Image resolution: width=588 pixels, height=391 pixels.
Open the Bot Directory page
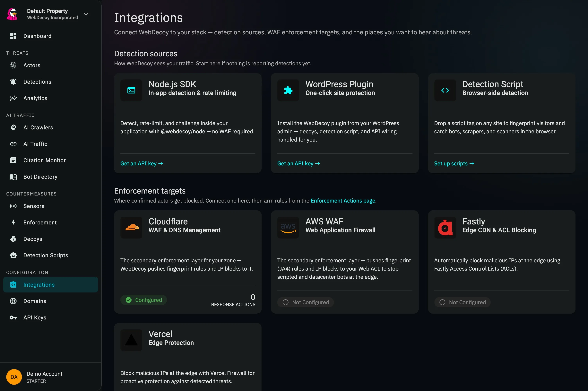[x=51, y=177]
